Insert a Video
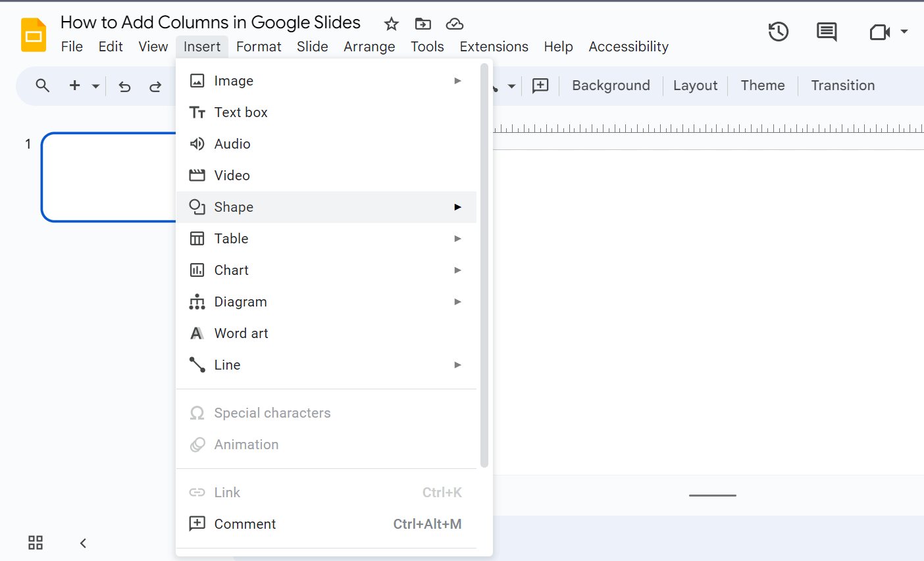Screen dimensions: 924x561 pos(232,175)
